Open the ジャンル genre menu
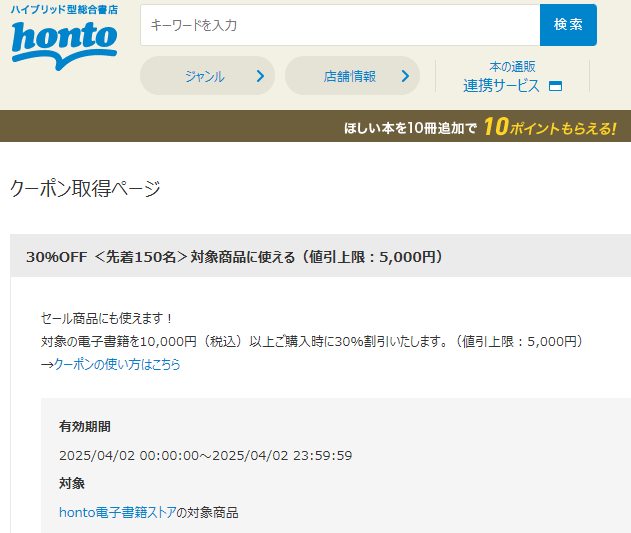The image size is (631, 533). pos(207,76)
